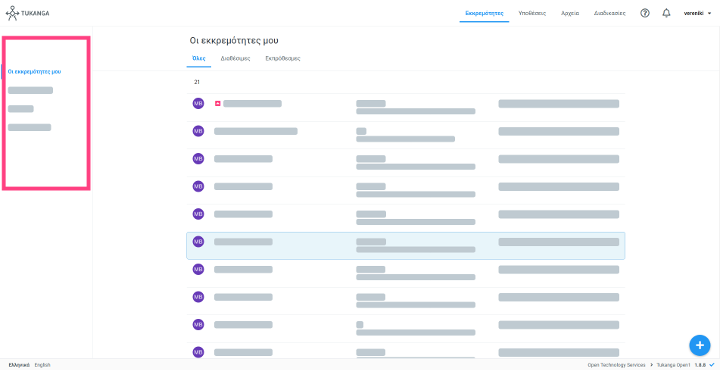Click the page heading Οι εκκρεμότητες μου

point(234,41)
